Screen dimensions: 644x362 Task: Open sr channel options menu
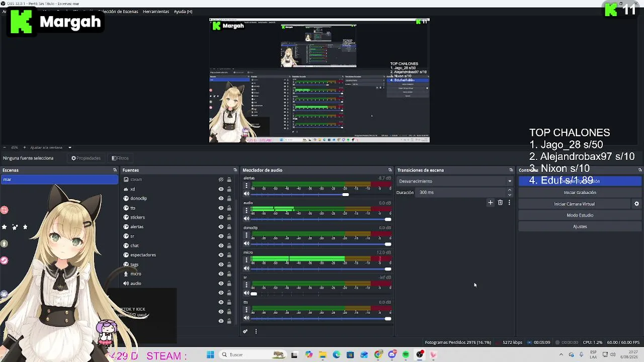tap(247, 285)
